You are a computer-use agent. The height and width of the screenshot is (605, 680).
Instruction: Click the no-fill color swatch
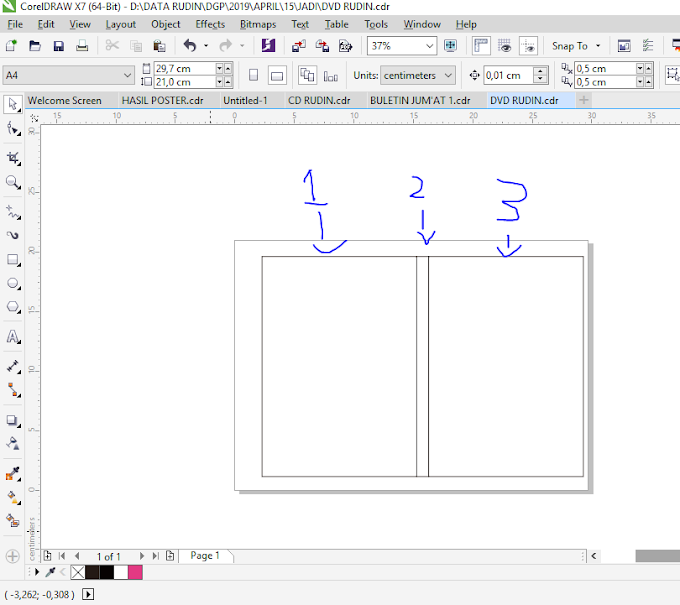[x=78, y=572]
